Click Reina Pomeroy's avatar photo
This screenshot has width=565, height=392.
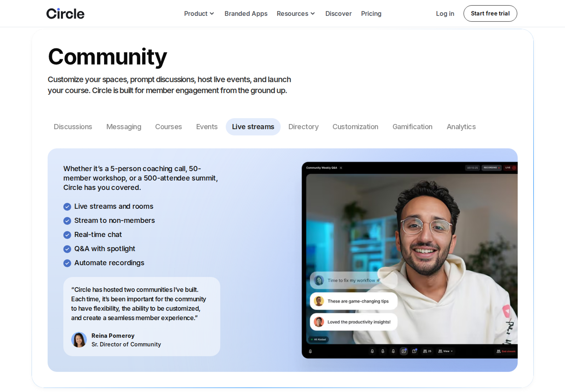pyautogui.click(x=79, y=340)
